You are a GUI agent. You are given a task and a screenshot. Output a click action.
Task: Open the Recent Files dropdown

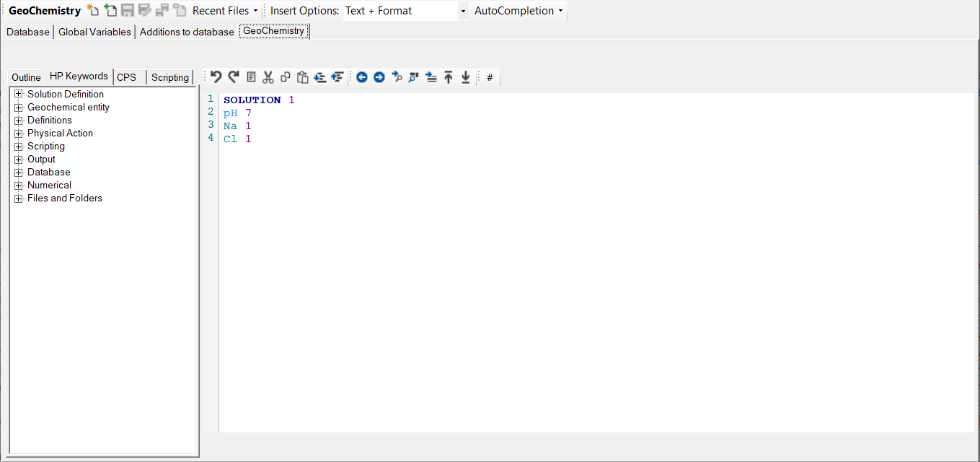coord(225,11)
